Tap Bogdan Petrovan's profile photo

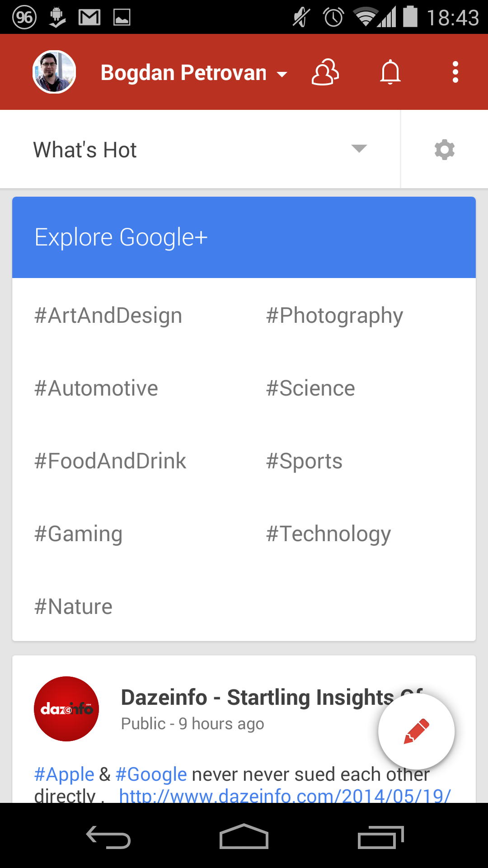[54, 72]
